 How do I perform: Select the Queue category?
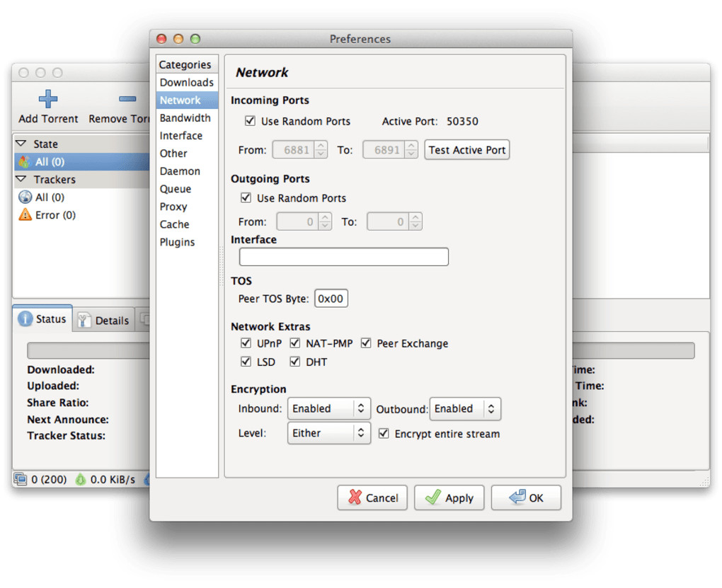187,189
